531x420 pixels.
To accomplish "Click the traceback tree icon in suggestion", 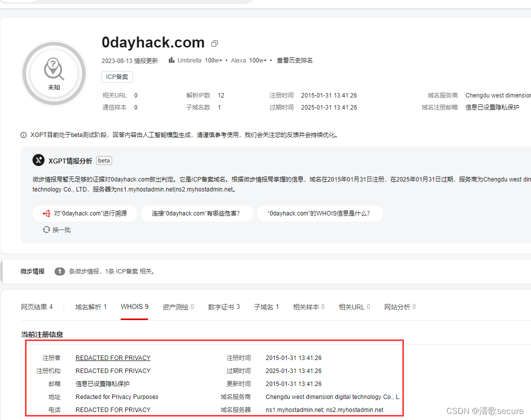I will click(47, 213).
